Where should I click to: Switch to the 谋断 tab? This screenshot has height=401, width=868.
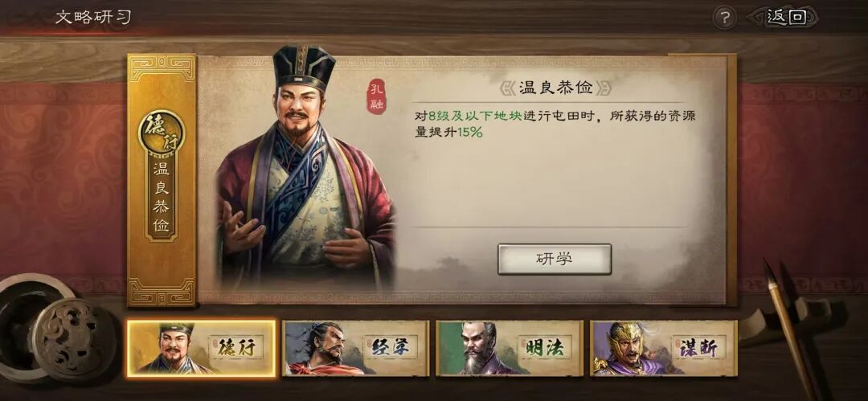pyautogui.click(x=664, y=349)
